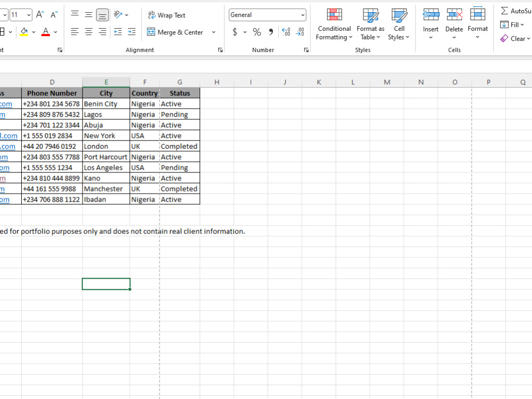
Task: Select phone cell +44 20 7946 0192
Action: pyautogui.click(x=52, y=146)
